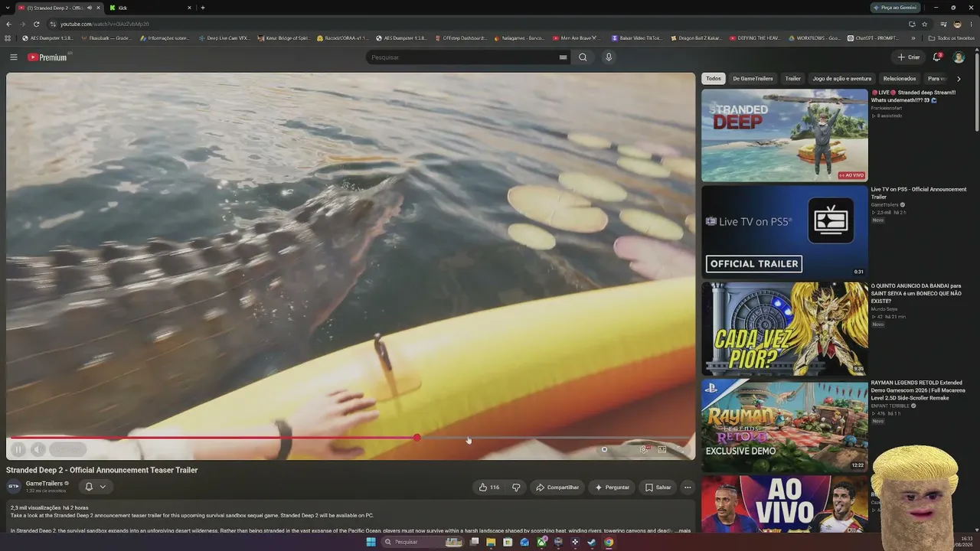The image size is (980, 551).
Task: Select the Todos filter chip
Action: coord(714,79)
